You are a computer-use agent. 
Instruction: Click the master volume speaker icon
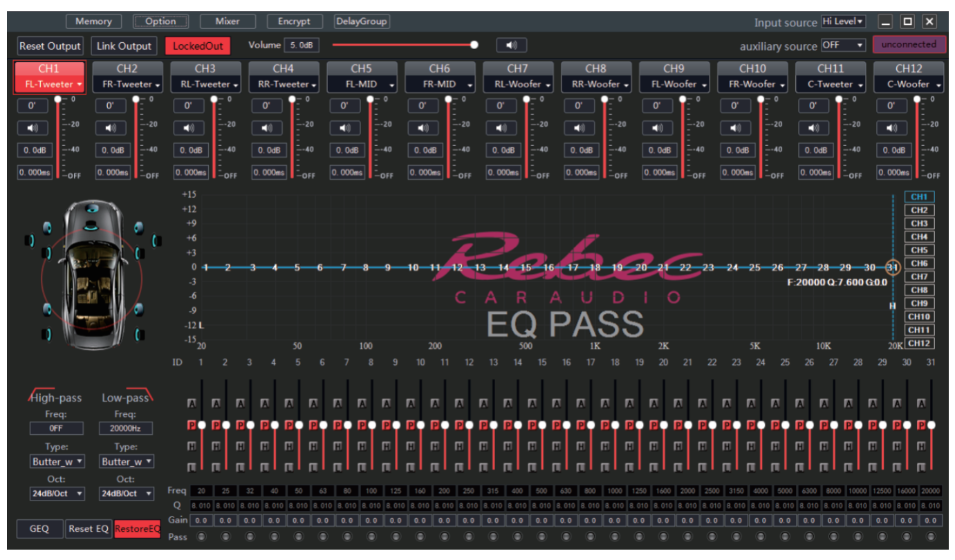(x=511, y=46)
